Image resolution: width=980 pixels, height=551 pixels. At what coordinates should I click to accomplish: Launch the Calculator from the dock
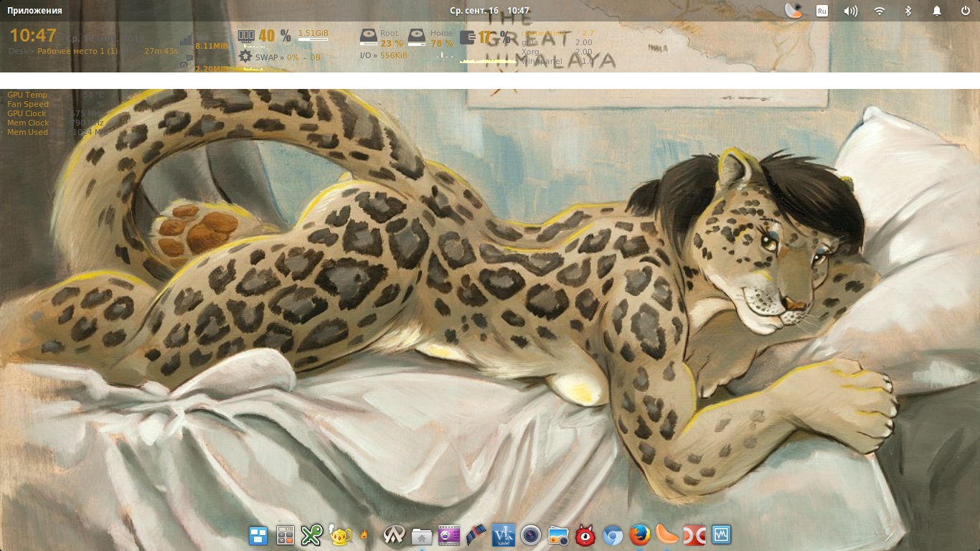(x=286, y=535)
